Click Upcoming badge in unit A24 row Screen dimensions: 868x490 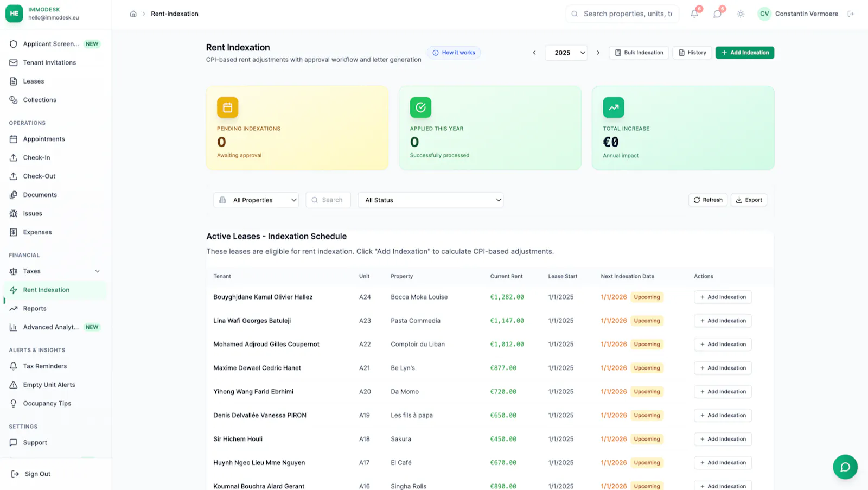click(647, 297)
